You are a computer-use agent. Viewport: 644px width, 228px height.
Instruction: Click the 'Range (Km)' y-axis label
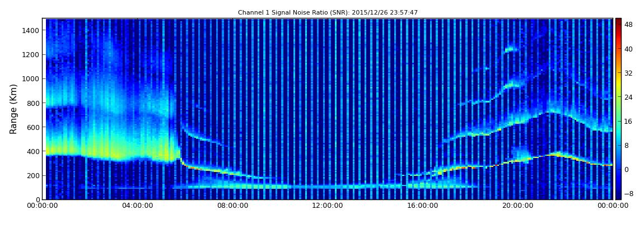[x=13, y=109]
